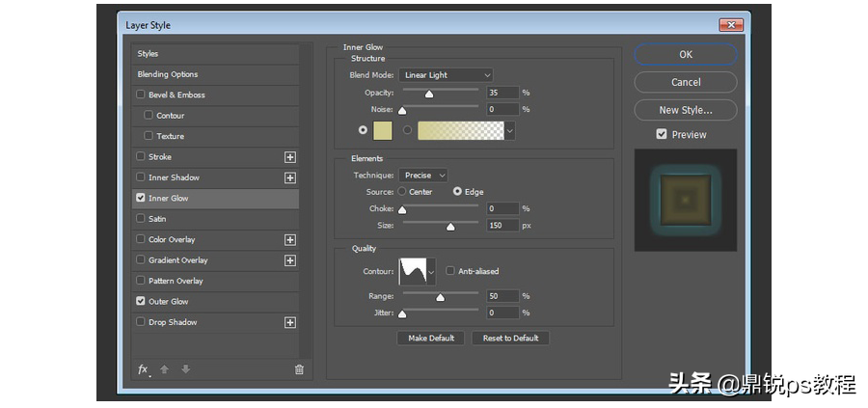This screenshot has width=868, height=408.
Task: Select the gradient radio button
Action: [x=407, y=130]
